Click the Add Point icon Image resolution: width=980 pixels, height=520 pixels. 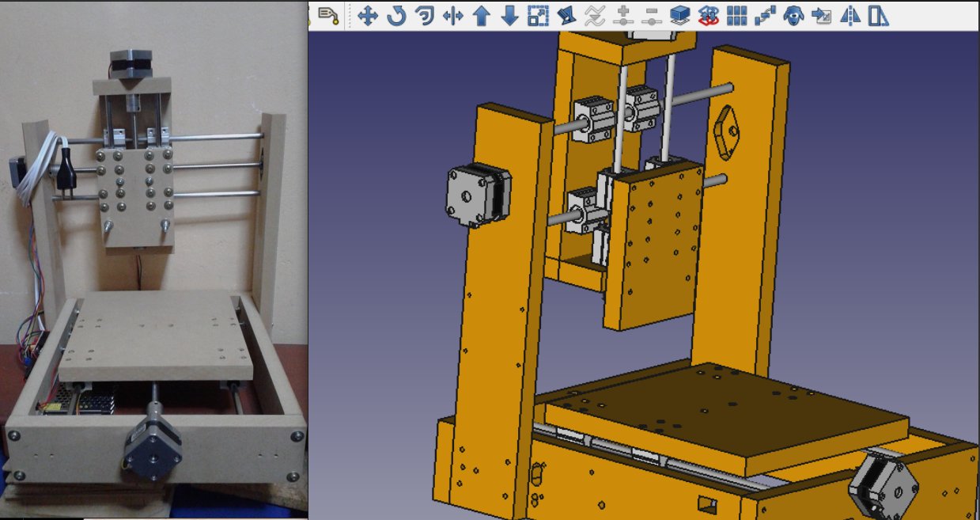point(623,15)
